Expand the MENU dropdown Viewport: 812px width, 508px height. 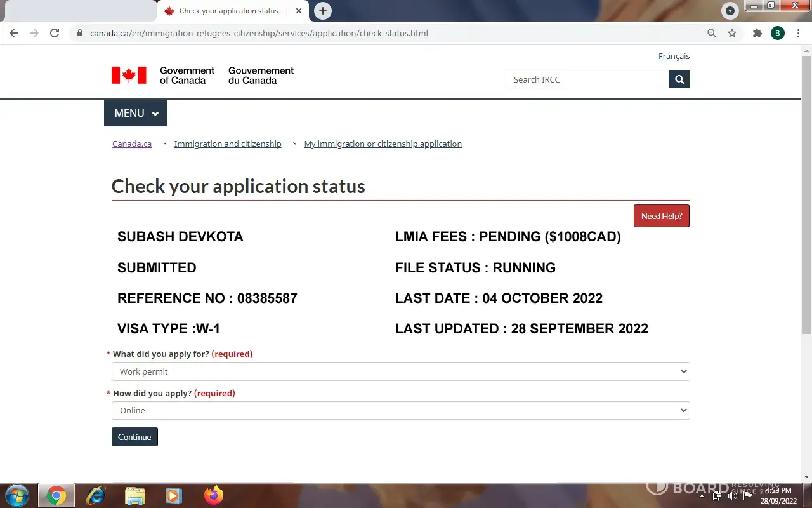coord(136,113)
